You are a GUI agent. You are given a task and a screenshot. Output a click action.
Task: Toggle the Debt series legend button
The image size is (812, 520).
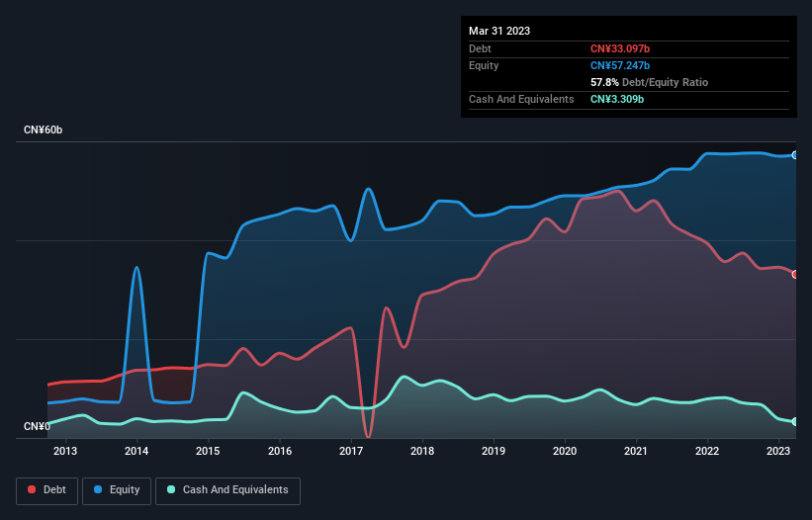point(46,490)
